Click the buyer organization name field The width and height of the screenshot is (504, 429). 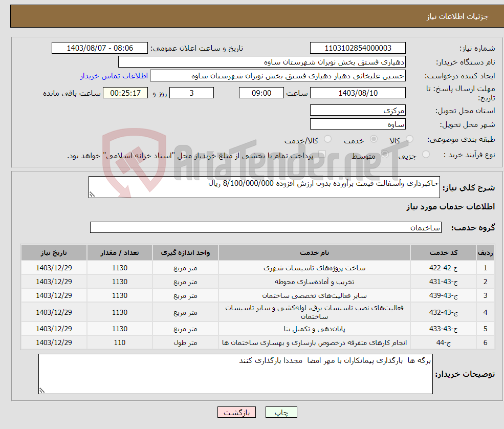point(261,62)
